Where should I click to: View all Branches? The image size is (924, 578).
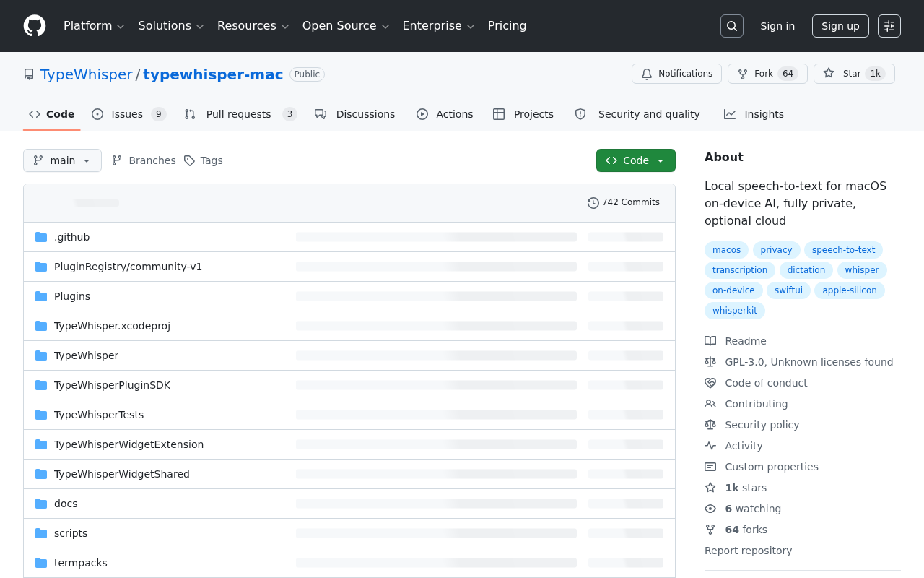144,160
